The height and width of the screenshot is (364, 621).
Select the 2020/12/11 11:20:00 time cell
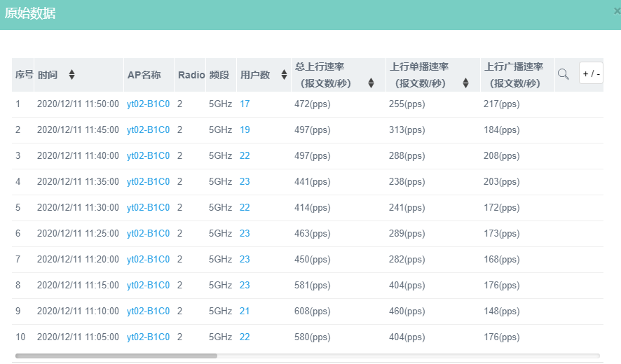click(78, 260)
